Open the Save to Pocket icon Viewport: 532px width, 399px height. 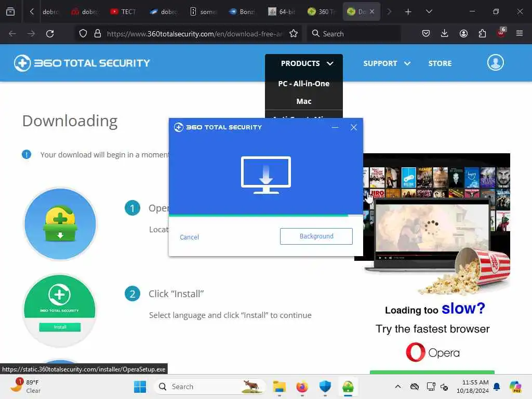pos(426,33)
